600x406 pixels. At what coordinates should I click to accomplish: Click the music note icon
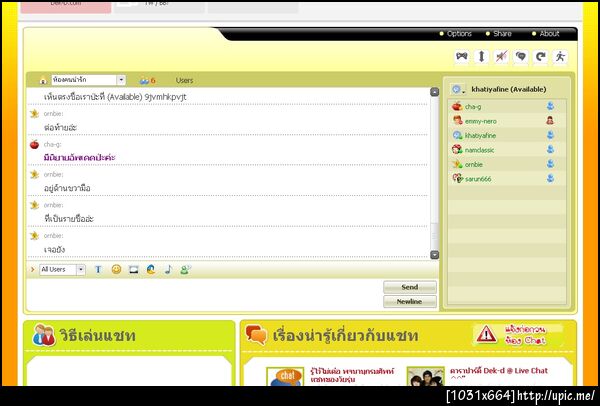[x=168, y=270]
